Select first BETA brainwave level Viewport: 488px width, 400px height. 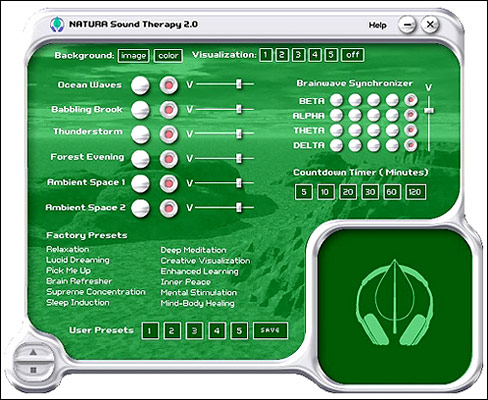336,100
